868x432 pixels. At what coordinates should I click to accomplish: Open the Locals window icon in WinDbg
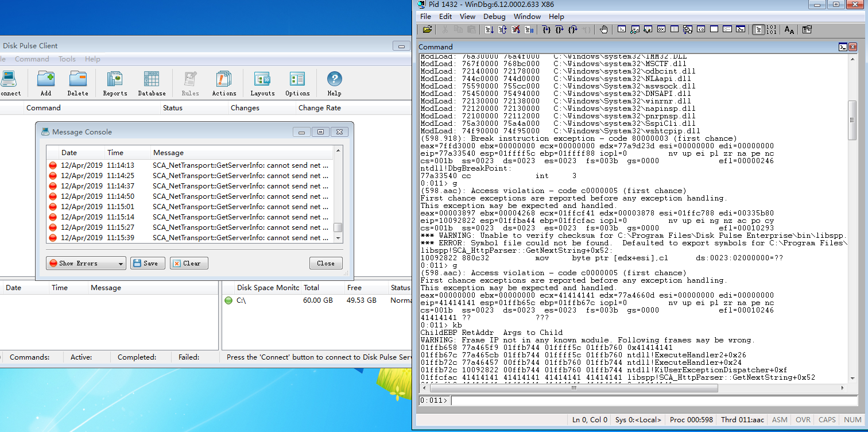[648, 29]
